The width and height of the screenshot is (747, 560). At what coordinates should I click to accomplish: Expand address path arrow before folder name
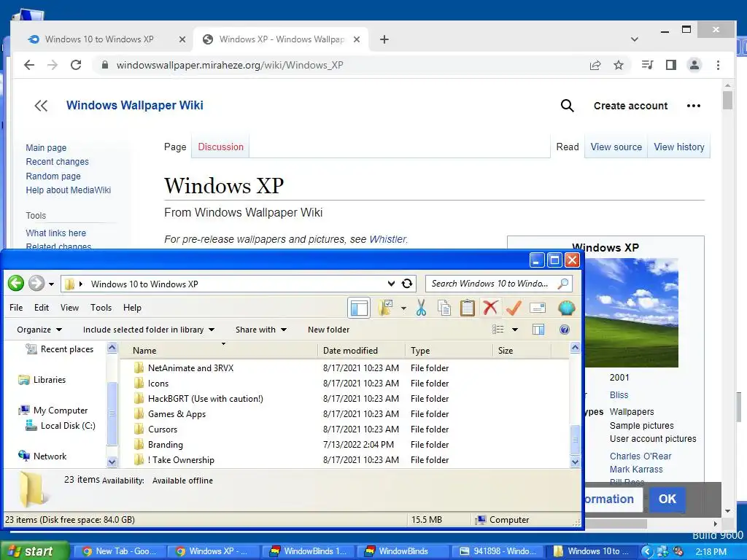81,284
